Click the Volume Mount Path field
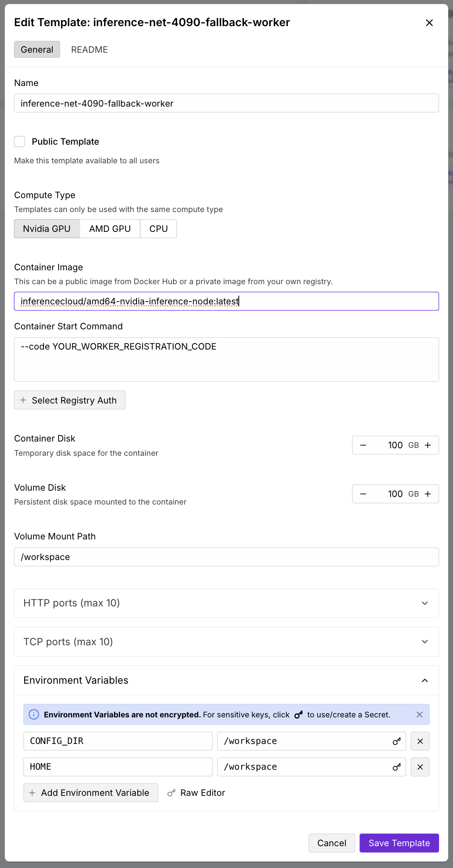Screen dimensions: 453x868 (x=226, y=557)
